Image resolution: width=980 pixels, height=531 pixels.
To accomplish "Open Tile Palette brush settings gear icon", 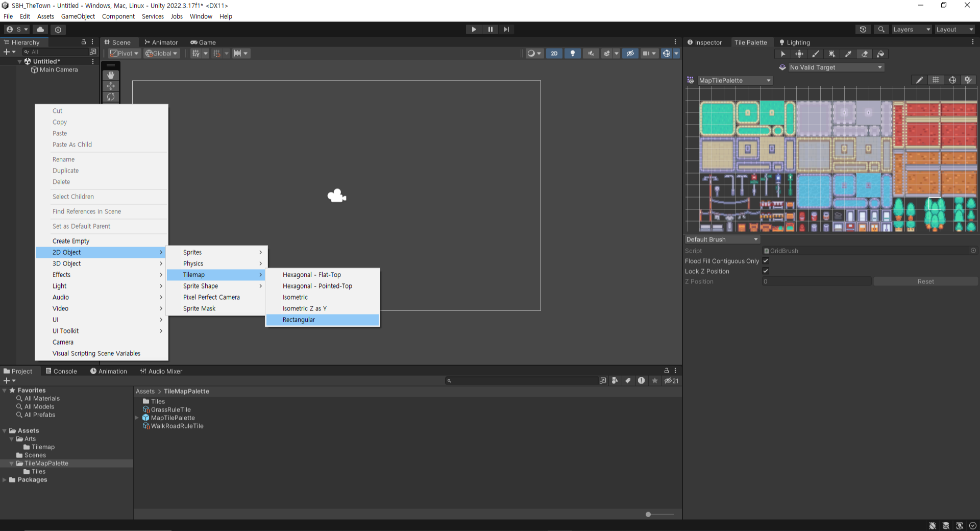I will [968, 80].
